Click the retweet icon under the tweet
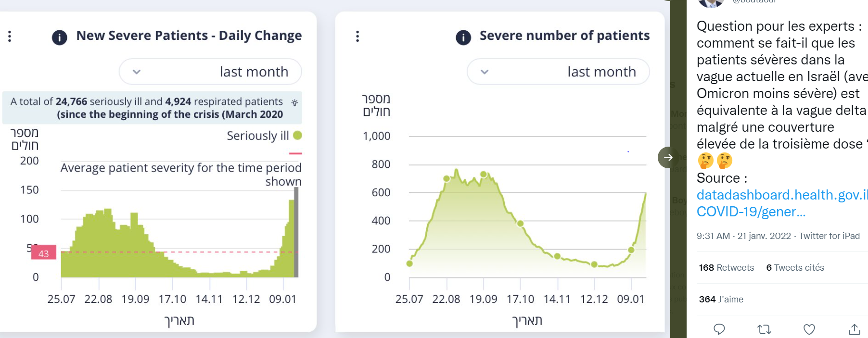Viewport: 868px width, 338px height. click(764, 329)
